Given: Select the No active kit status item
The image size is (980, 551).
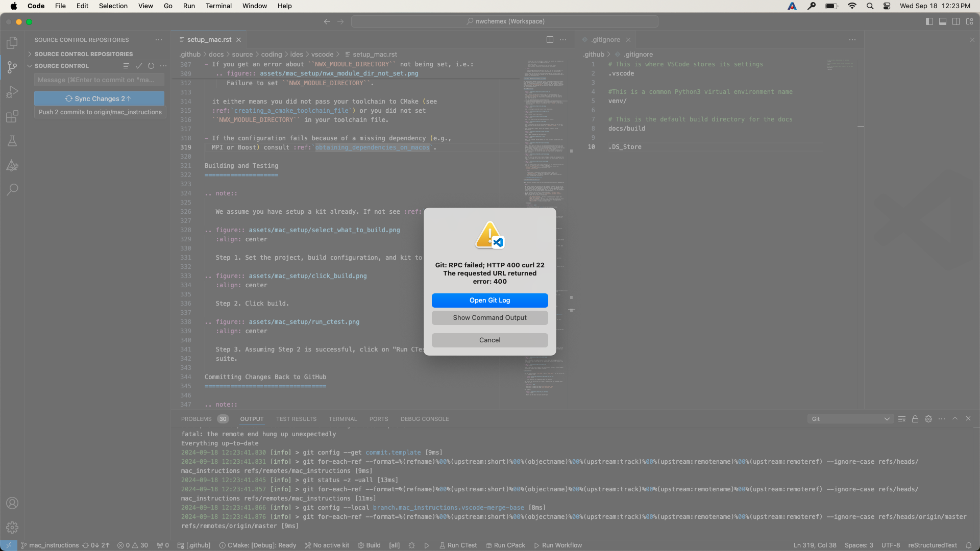Looking at the screenshot, I should 327,545.
